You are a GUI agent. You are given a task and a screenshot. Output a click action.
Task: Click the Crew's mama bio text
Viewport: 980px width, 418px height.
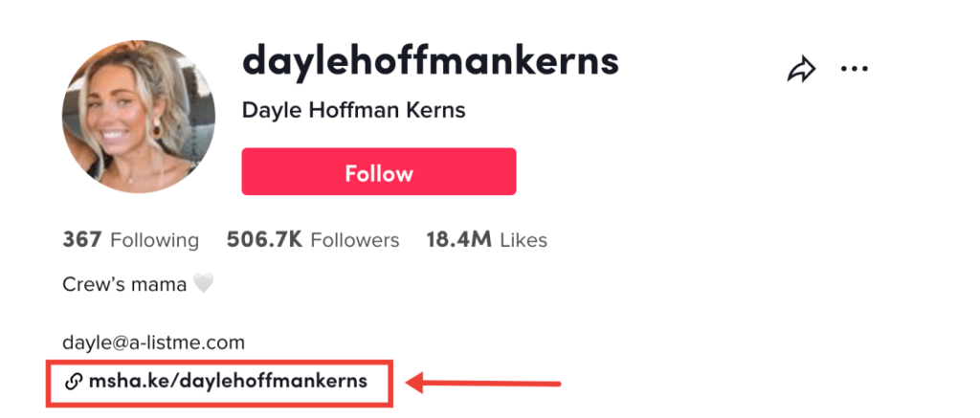coord(124,284)
